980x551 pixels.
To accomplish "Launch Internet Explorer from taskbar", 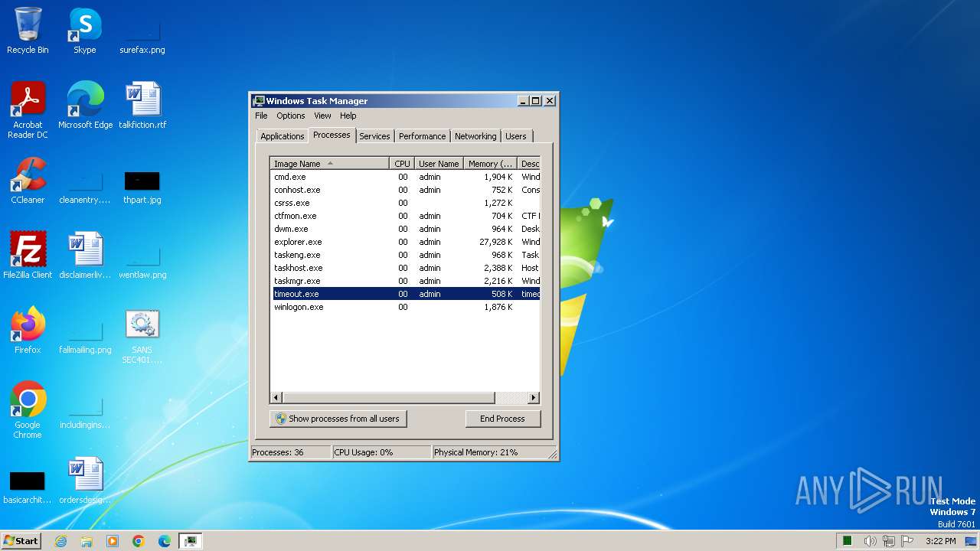I will pos(60,541).
